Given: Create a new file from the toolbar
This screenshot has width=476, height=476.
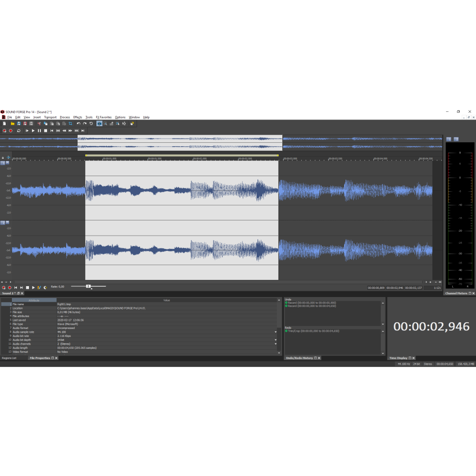Looking at the screenshot, I should (x=5, y=124).
